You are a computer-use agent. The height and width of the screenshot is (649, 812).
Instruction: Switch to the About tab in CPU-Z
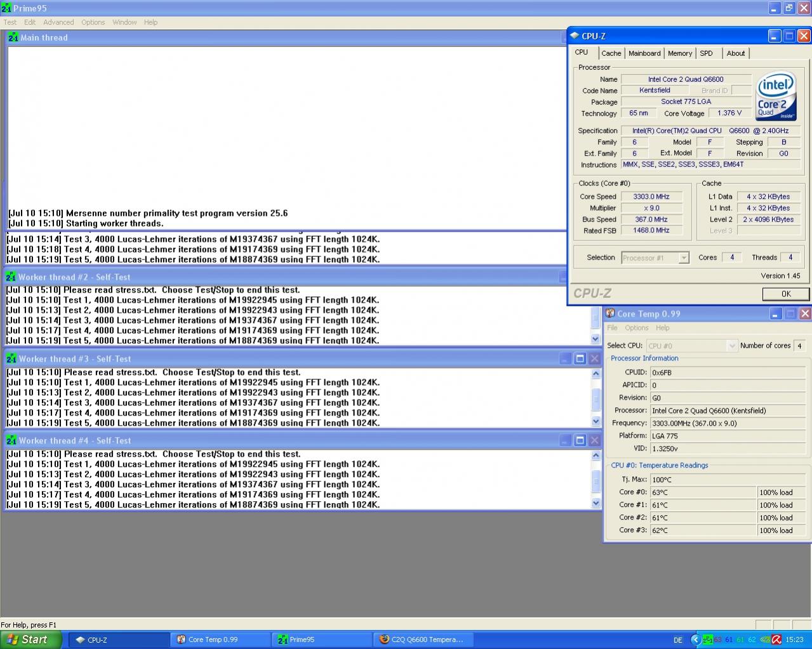[736, 53]
